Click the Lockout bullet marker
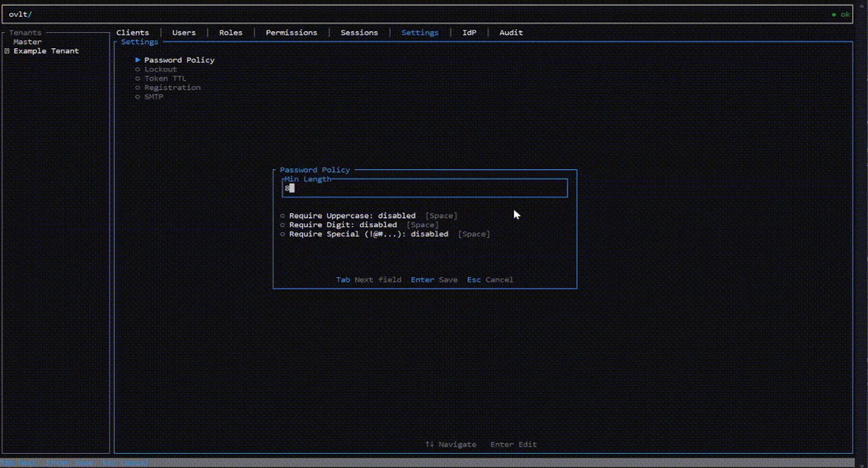The height and width of the screenshot is (468, 868). point(138,69)
